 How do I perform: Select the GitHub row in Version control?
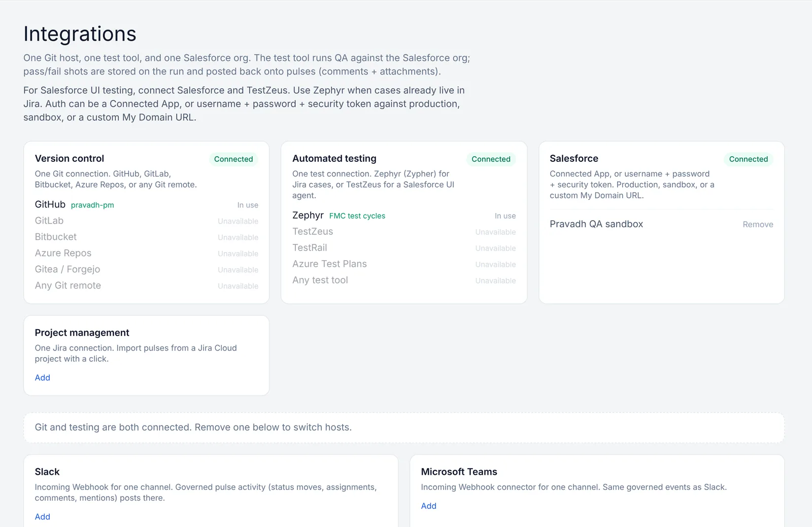(147, 204)
